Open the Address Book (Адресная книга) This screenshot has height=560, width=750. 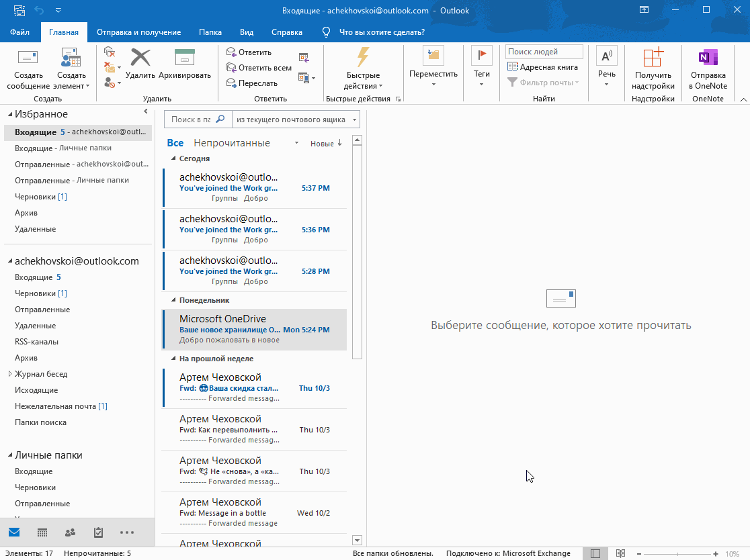542,67
